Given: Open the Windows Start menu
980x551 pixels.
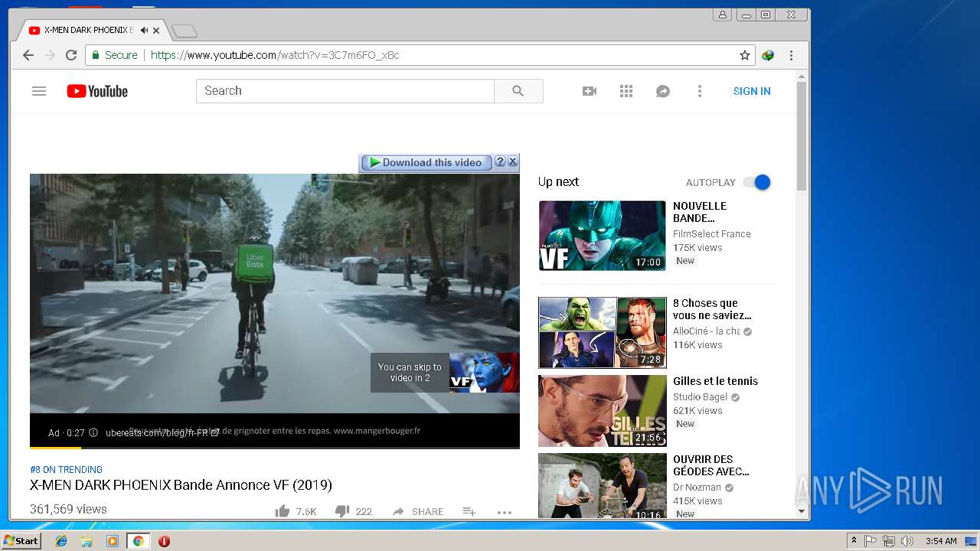Looking at the screenshot, I should [21, 541].
